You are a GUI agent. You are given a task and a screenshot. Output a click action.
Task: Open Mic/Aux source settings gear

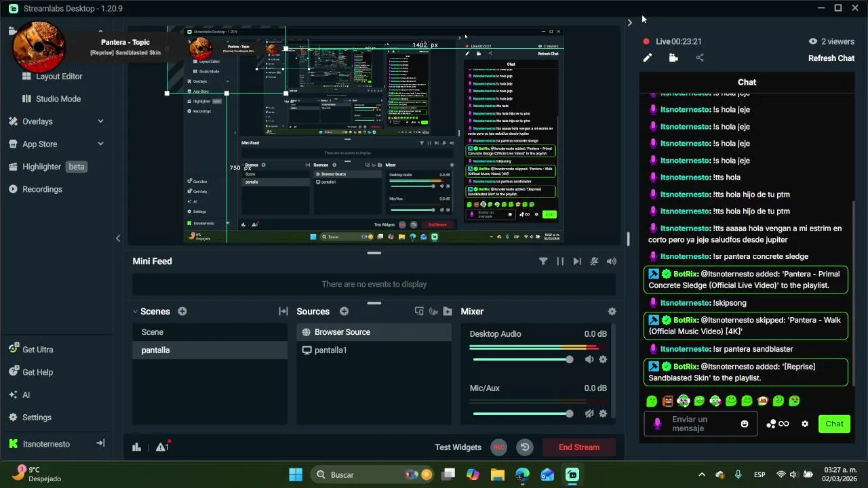pos(603,413)
